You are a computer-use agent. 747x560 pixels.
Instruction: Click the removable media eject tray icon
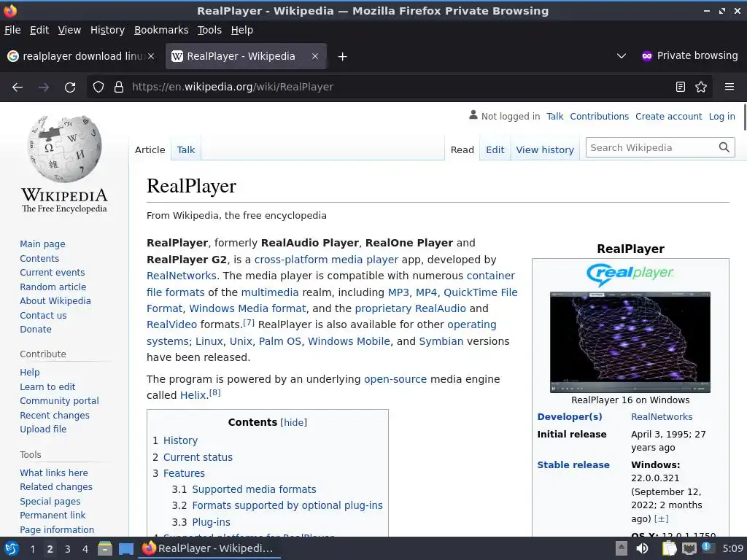point(622,548)
